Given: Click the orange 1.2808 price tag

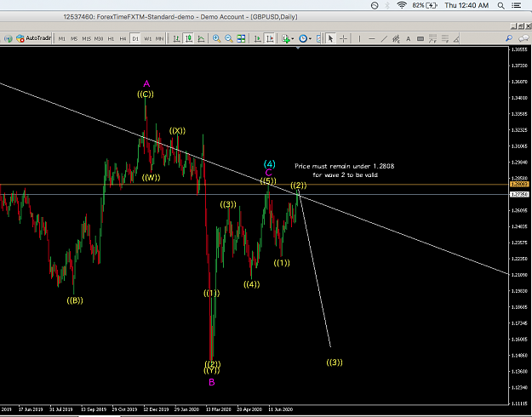Looking at the screenshot, I should click(x=519, y=184).
